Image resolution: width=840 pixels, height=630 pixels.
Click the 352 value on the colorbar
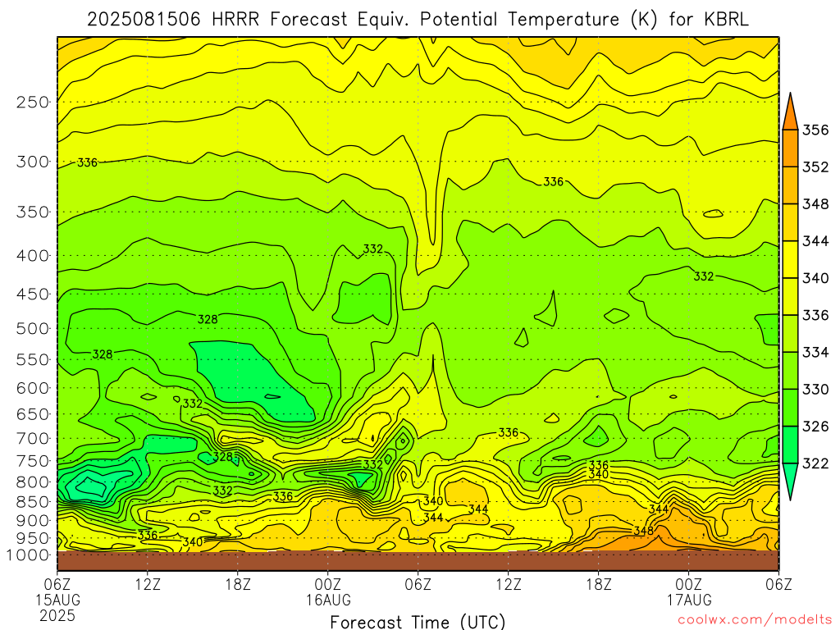[815, 167]
